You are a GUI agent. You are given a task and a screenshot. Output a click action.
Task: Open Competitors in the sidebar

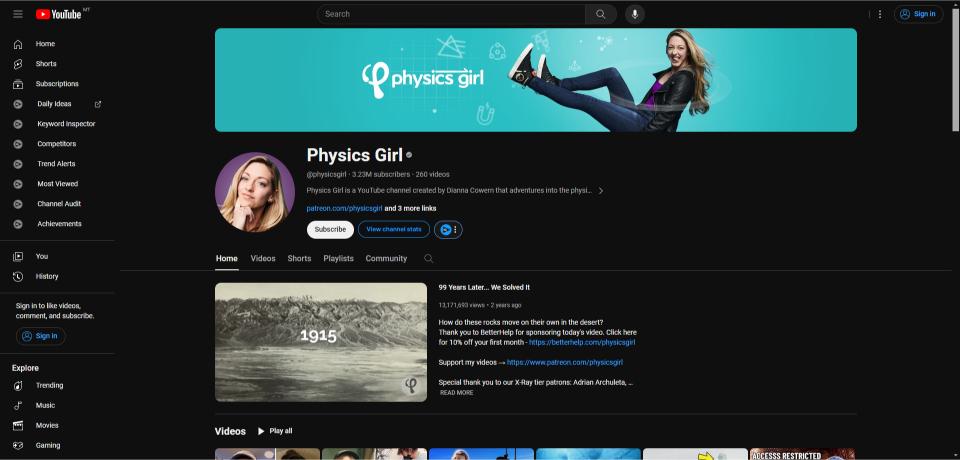click(58, 144)
